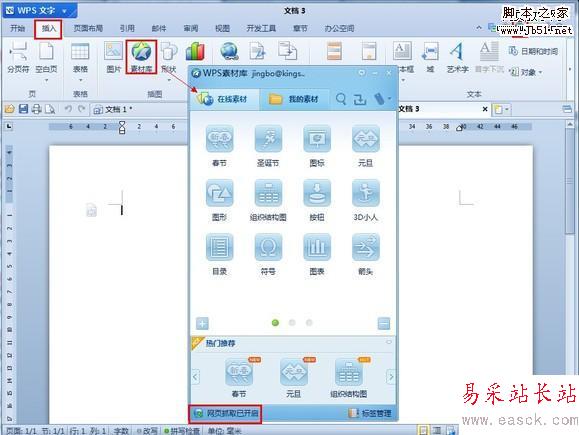This screenshot has height=435, width=579.
Task: Switch to second page dot indicator
Action: click(292, 323)
